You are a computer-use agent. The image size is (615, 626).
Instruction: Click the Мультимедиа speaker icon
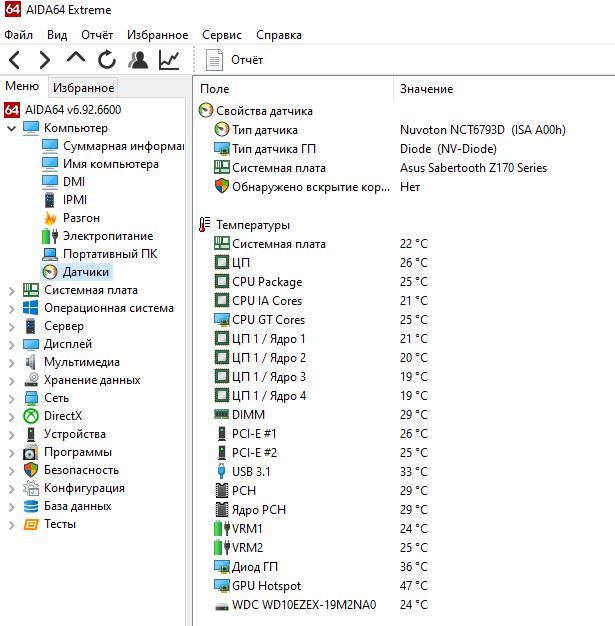click(x=31, y=362)
